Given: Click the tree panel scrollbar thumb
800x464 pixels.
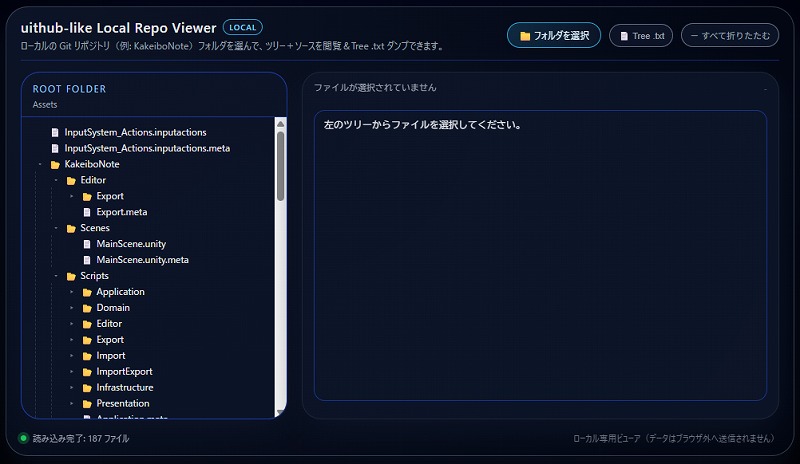Looking at the screenshot, I should [280, 166].
